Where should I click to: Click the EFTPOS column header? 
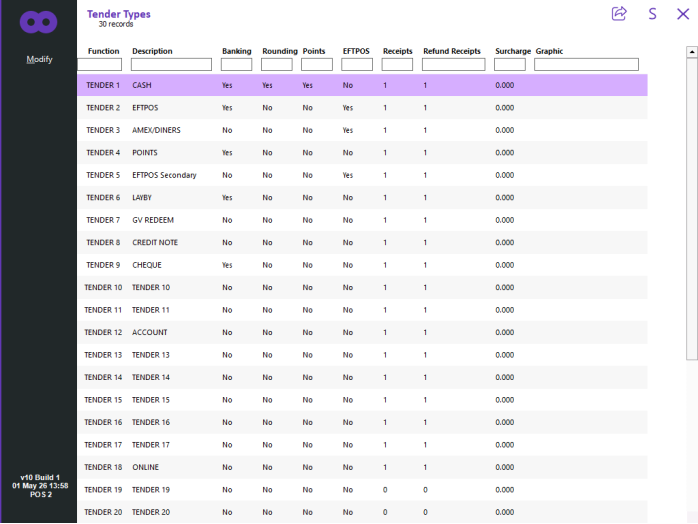tap(356, 51)
